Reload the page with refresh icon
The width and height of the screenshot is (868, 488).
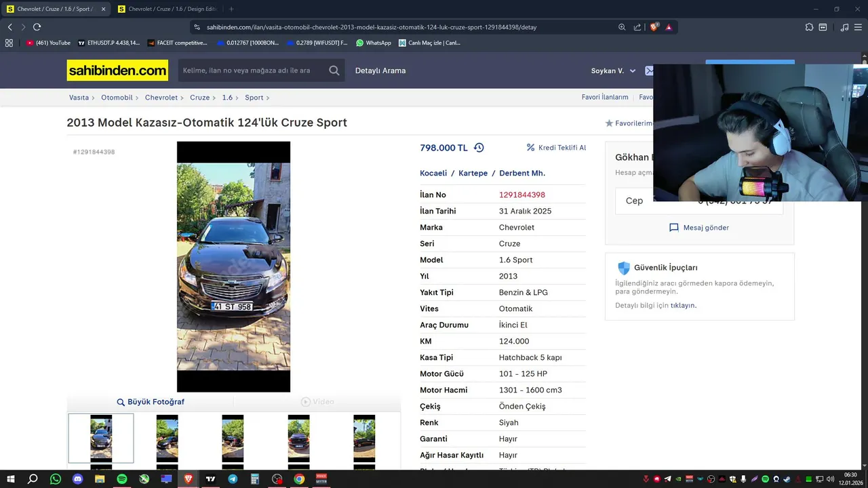click(x=37, y=27)
